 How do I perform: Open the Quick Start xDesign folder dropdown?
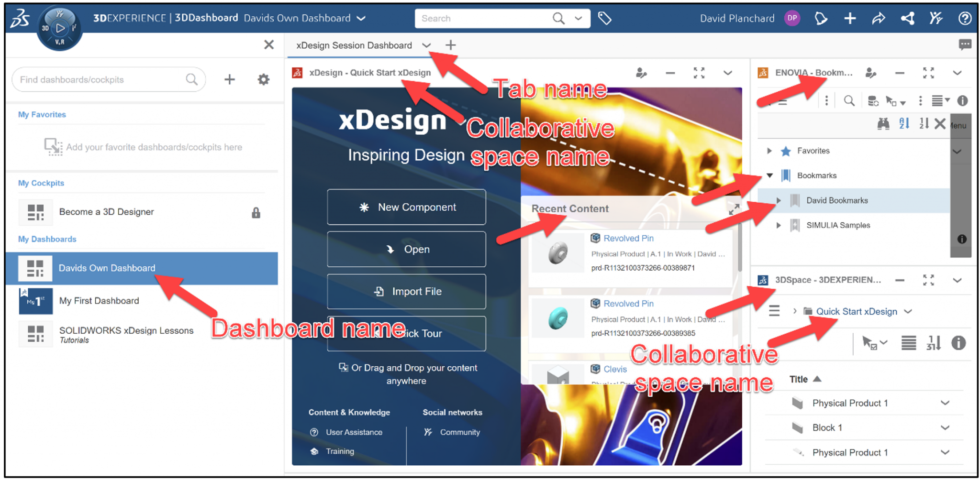(x=908, y=311)
